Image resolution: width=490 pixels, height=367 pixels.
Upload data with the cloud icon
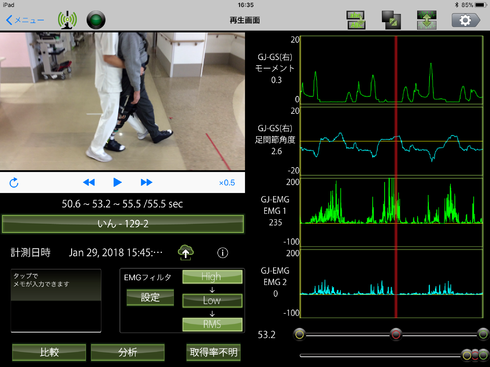pos(186,252)
